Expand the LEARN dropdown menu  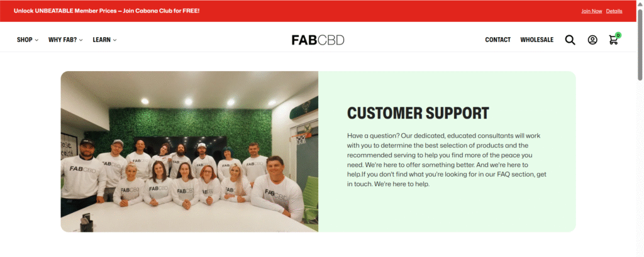coord(105,40)
